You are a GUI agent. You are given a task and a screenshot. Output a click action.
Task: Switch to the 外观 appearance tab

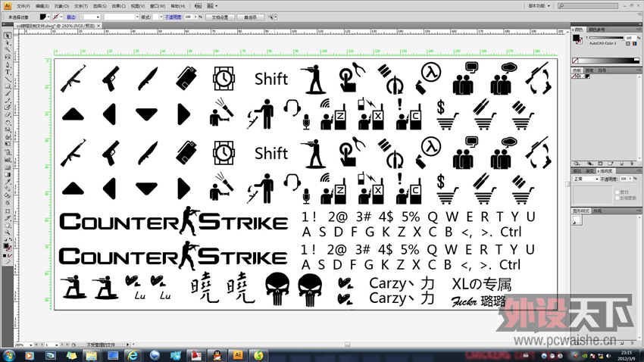(x=598, y=211)
